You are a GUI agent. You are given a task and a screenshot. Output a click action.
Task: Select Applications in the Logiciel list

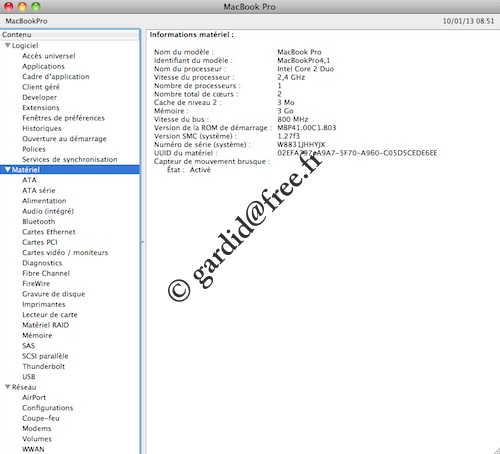click(x=43, y=66)
